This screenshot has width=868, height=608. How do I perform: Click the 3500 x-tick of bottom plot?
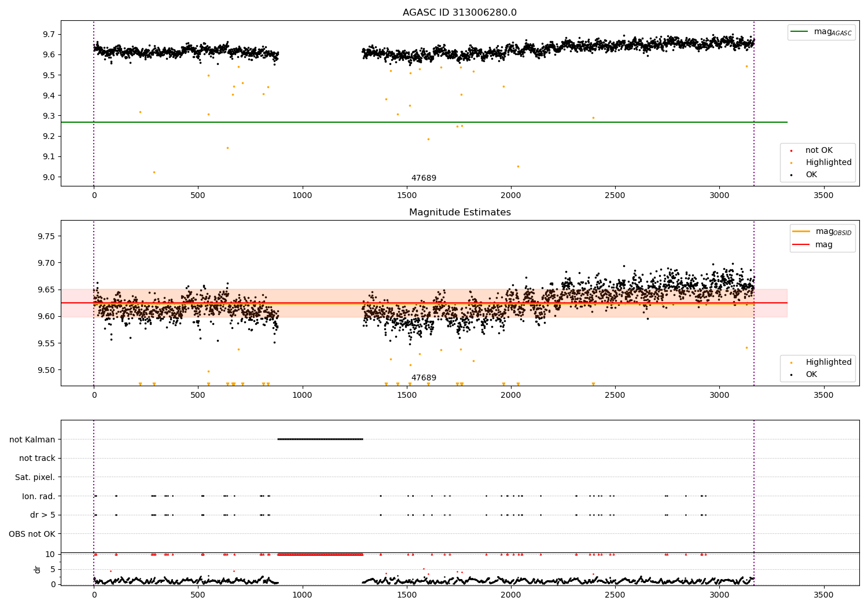point(823,595)
